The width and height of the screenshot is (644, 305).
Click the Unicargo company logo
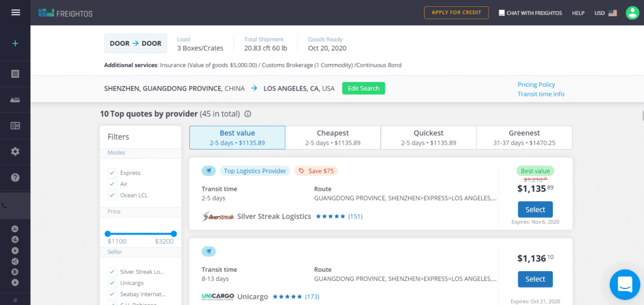pos(218,296)
